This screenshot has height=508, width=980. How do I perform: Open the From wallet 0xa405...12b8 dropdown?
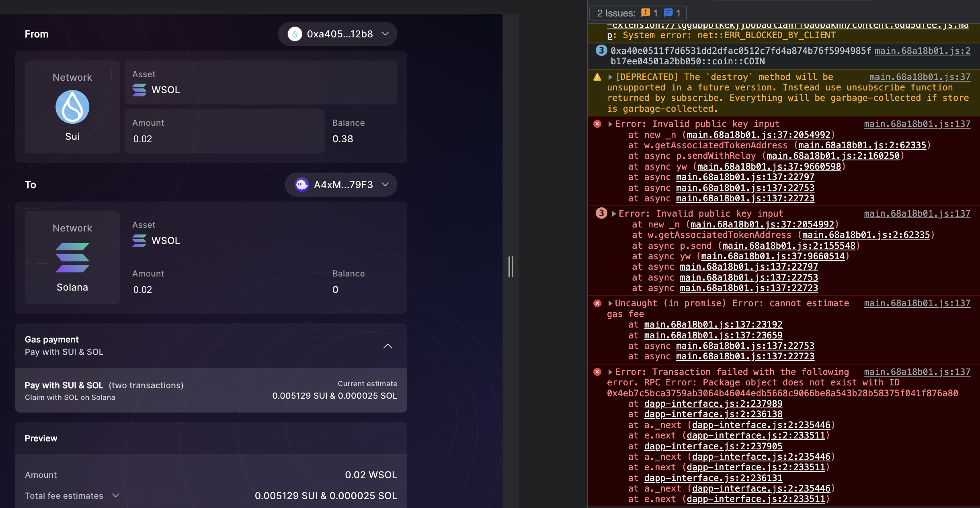337,34
